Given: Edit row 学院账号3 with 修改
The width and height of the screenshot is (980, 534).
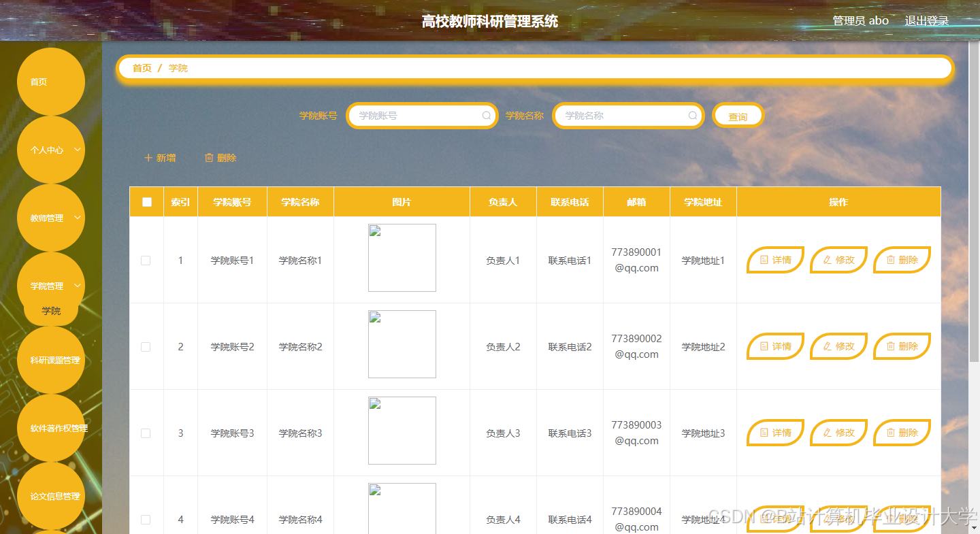Looking at the screenshot, I should (x=838, y=433).
